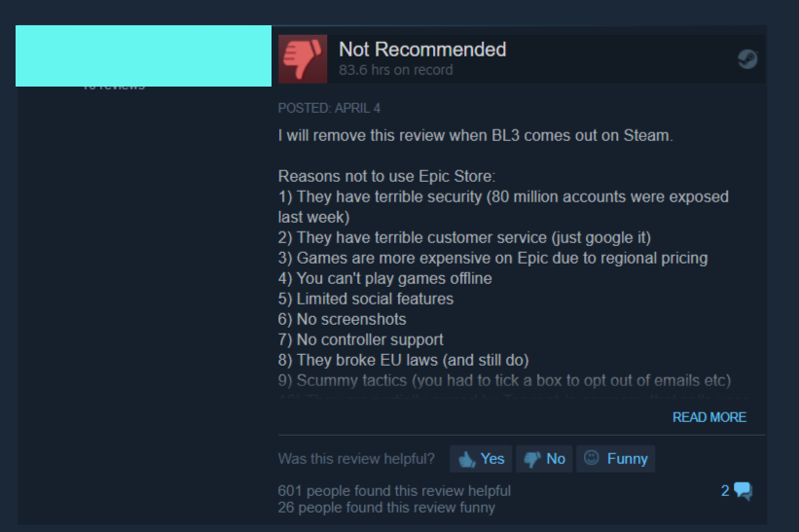Open comments via the speech bubble icon

[743, 491]
